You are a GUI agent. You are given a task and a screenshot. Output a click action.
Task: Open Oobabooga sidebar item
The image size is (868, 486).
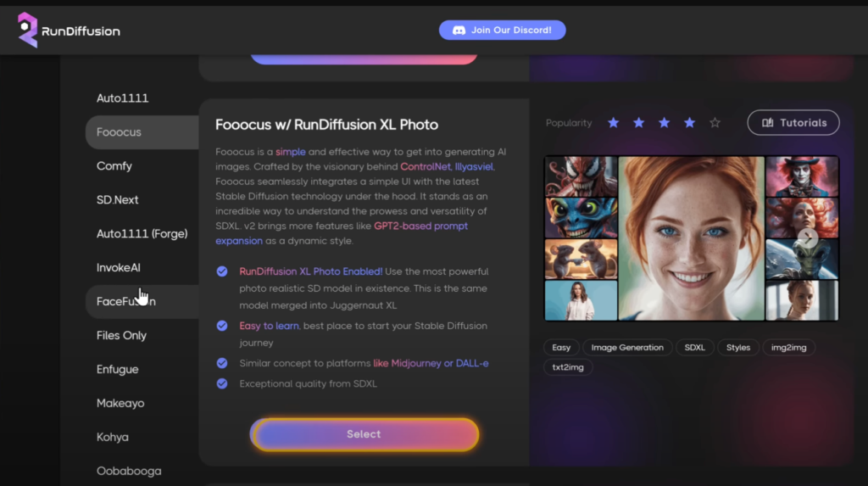142,471
